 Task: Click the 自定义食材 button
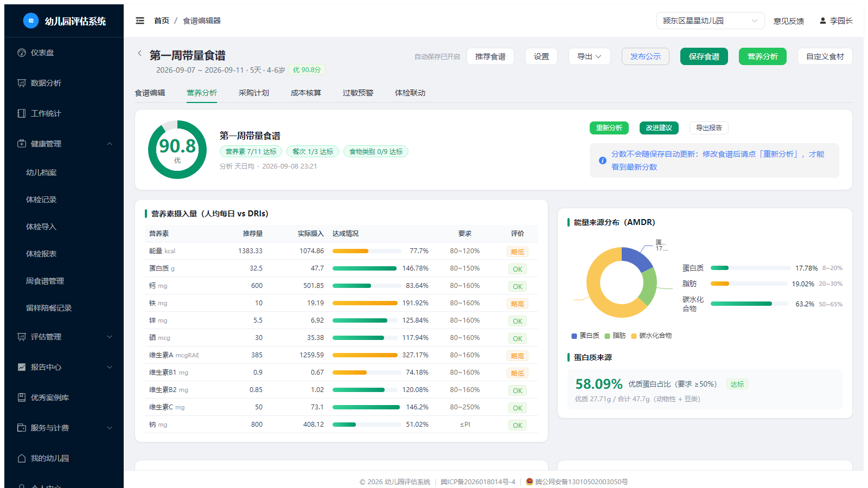tap(825, 56)
